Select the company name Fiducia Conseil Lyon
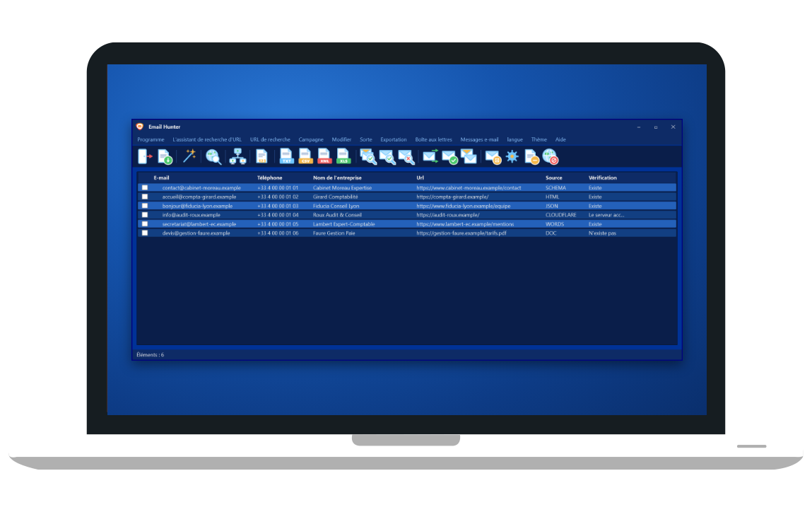This screenshot has height=512, width=812. pos(336,206)
